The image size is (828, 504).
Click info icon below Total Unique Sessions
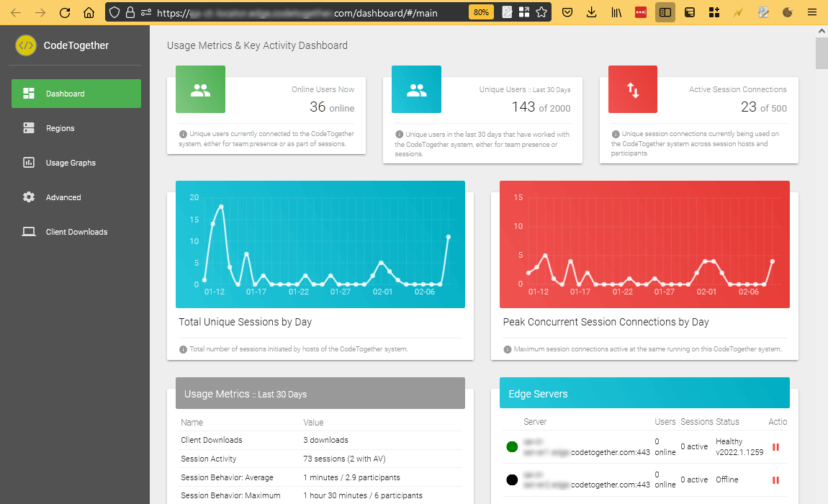tap(183, 349)
